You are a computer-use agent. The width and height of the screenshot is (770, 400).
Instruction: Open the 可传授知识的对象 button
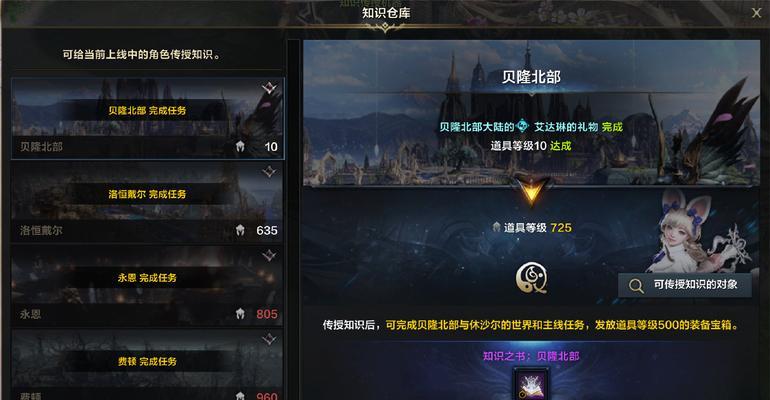coord(685,285)
